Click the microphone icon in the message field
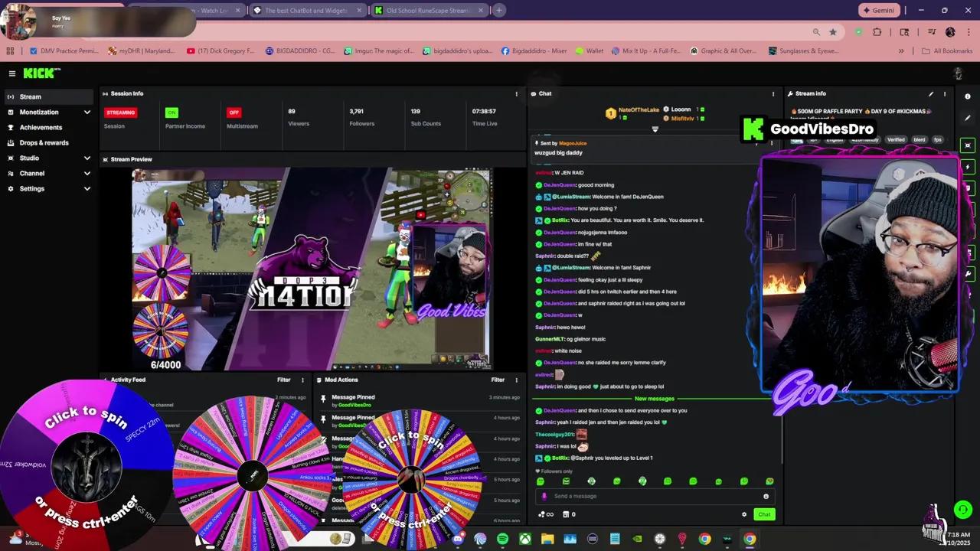The width and height of the screenshot is (980, 551). (544, 496)
